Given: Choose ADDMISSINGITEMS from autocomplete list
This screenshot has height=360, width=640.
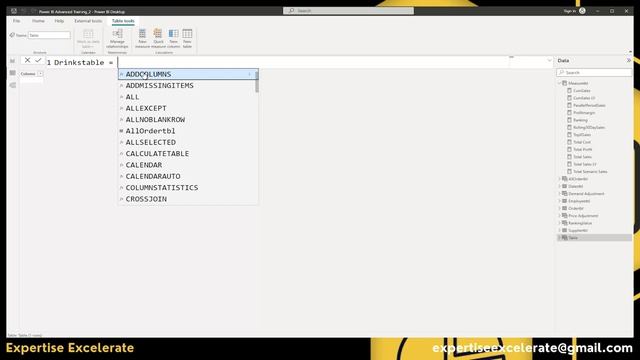Looking at the screenshot, I should [x=188, y=86].
